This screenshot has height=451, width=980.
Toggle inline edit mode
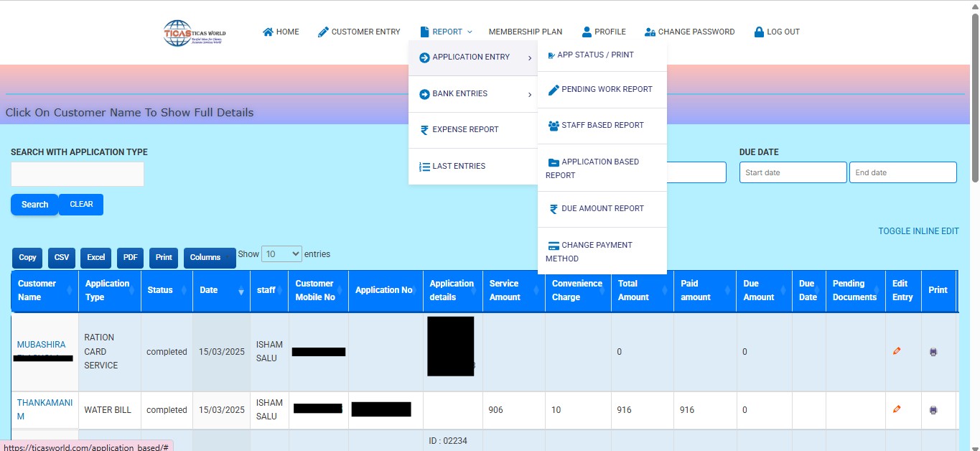918,231
